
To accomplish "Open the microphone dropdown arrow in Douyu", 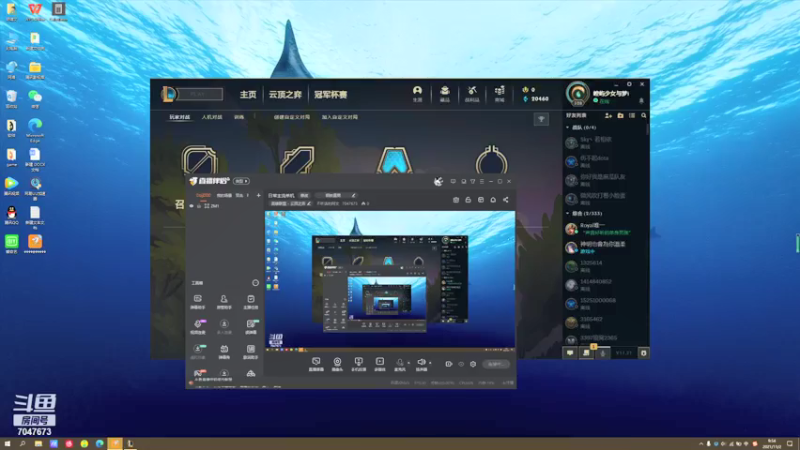I will pos(408,363).
